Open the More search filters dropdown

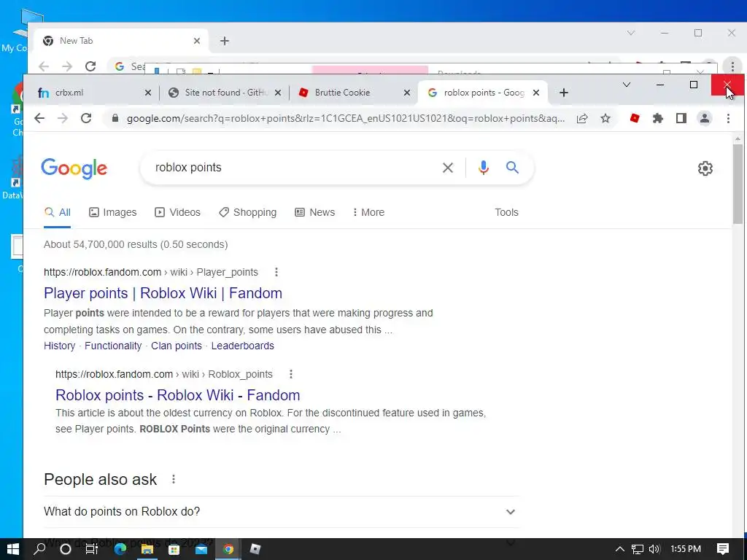tap(368, 212)
